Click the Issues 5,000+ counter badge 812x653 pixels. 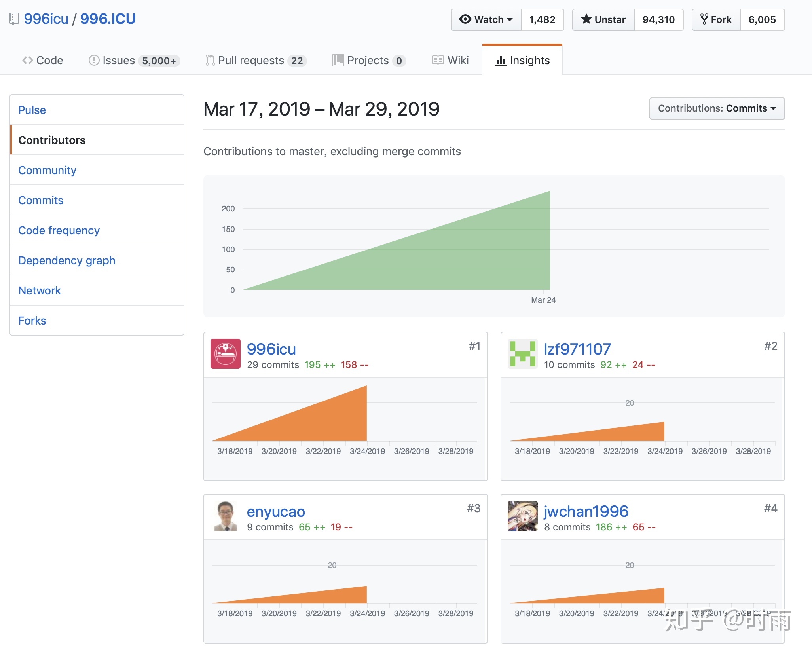159,61
